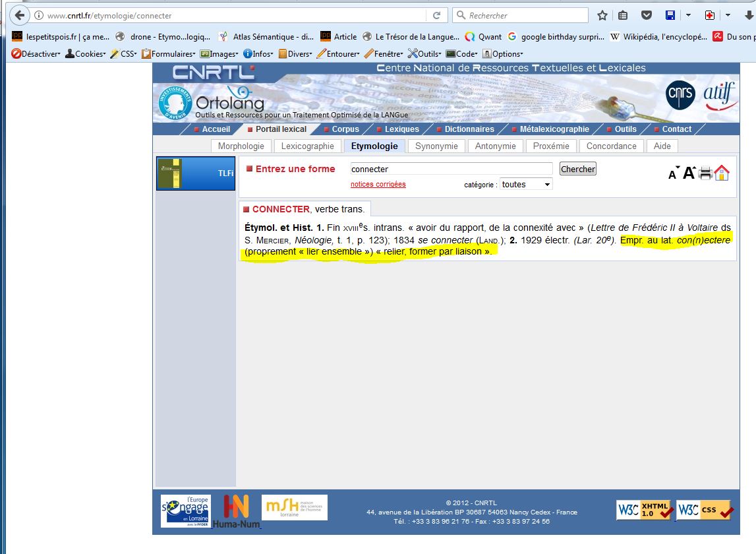The image size is (756, 554).
Task: Open the downloads arrow icon
Action: click(749, 15)
